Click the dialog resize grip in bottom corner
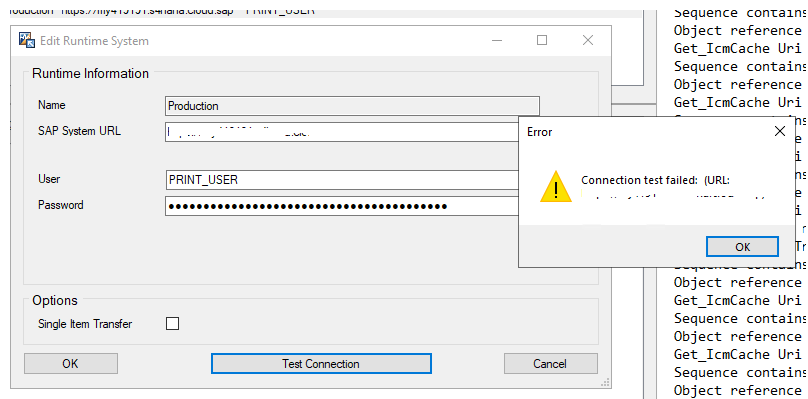Viewport: 808px width, 399px height. tap(605, 382)
